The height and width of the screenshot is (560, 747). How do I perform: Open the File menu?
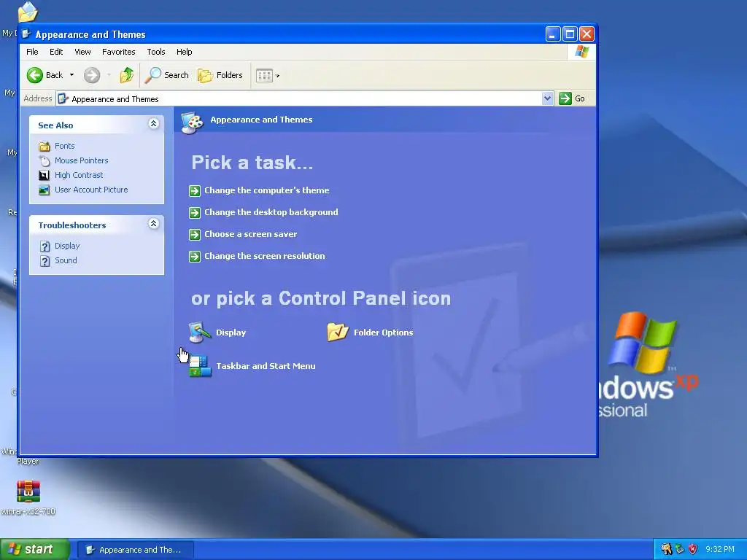[x=32, y=52]
